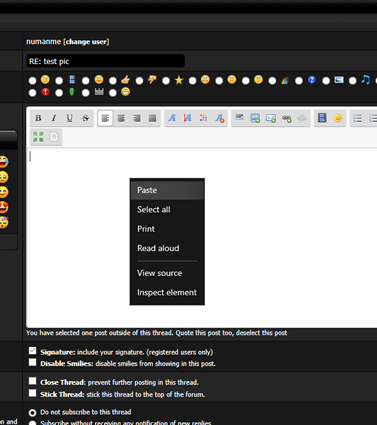Screen dimensions: 377x425
Task: Toggle Bold formatting in editor toolbar
Action: click(x=38, y=118)
